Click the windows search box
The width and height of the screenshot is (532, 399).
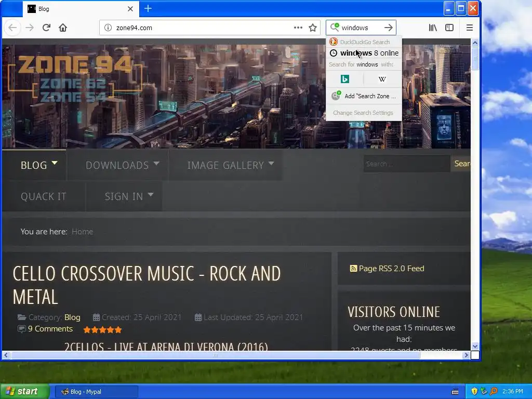pos(361,28)
